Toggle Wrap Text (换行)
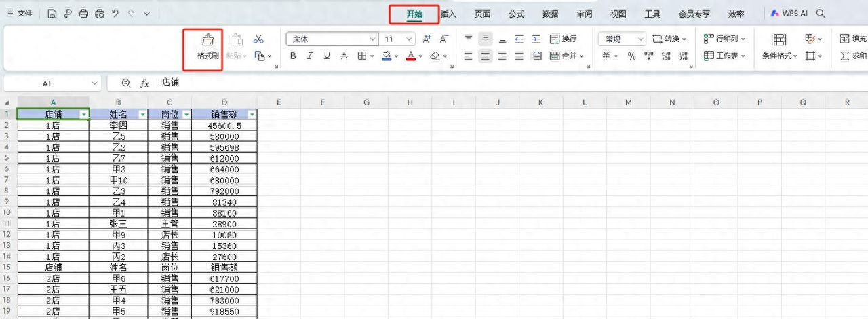Viewport: 868px width, 319px height. pyautogui.click(x=563, y=39)
